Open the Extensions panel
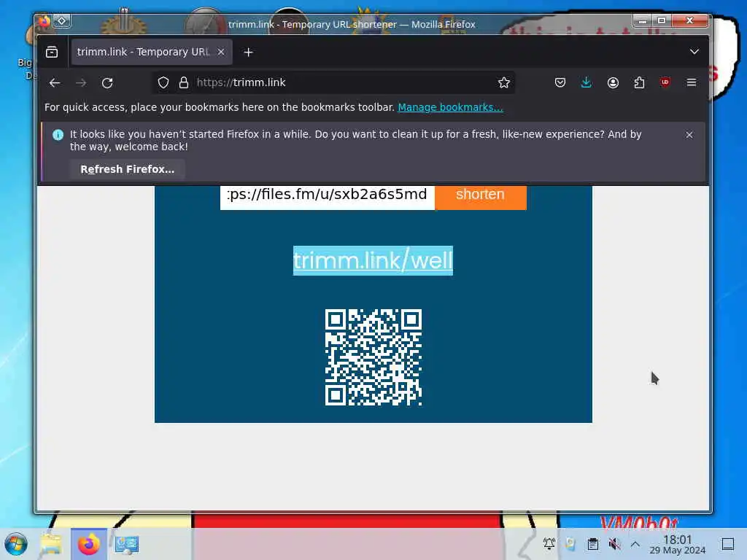The image size is (747, 560). coord(639,82)
